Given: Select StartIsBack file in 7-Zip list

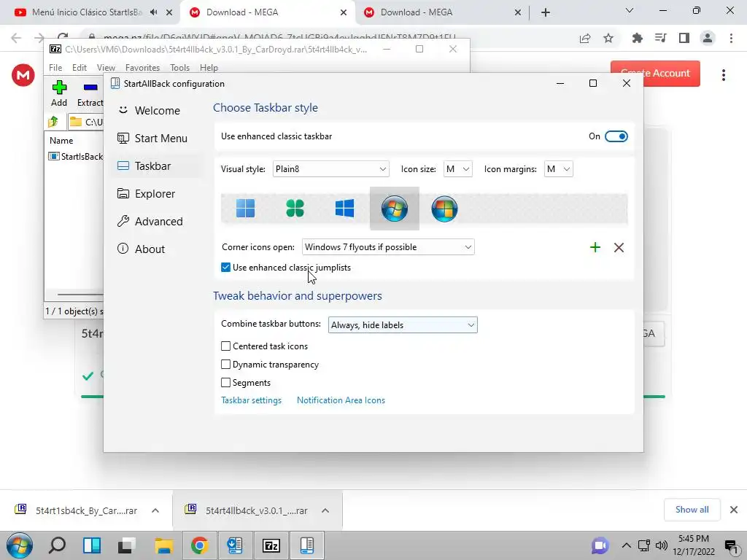Looking at the screenshot, I should click(76, 157).
